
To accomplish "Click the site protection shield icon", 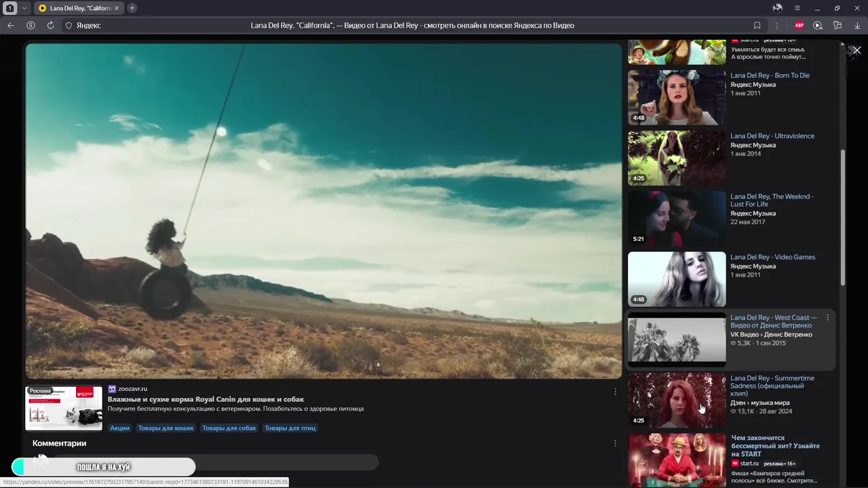I will coord(68,25).
